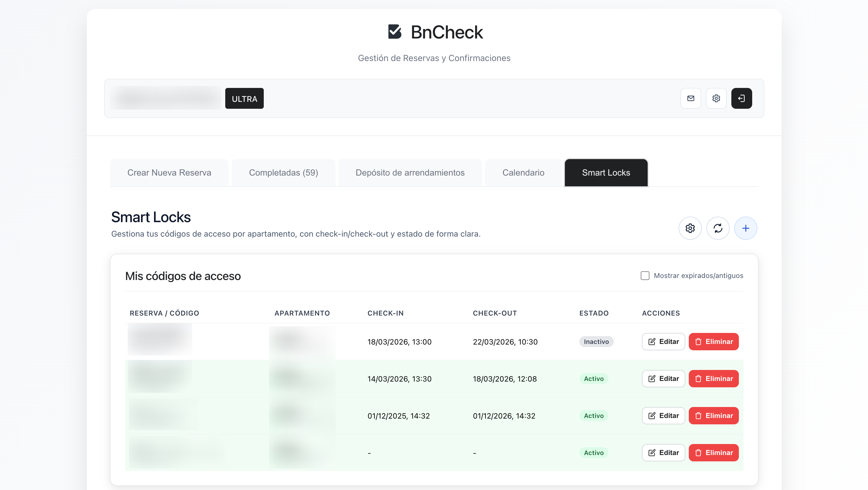Click the Inactivo status badge
The image size is (868, 490).
[596, 342]
